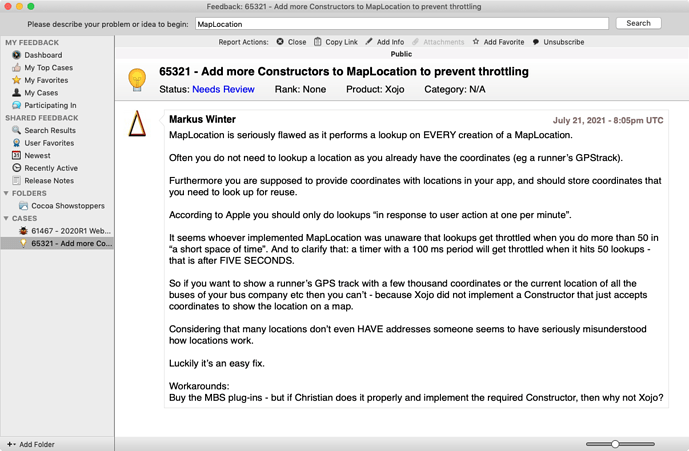Select the My Top Cases row
The height and width of the screenshot is (451, 689).
[x=57, y=68]
